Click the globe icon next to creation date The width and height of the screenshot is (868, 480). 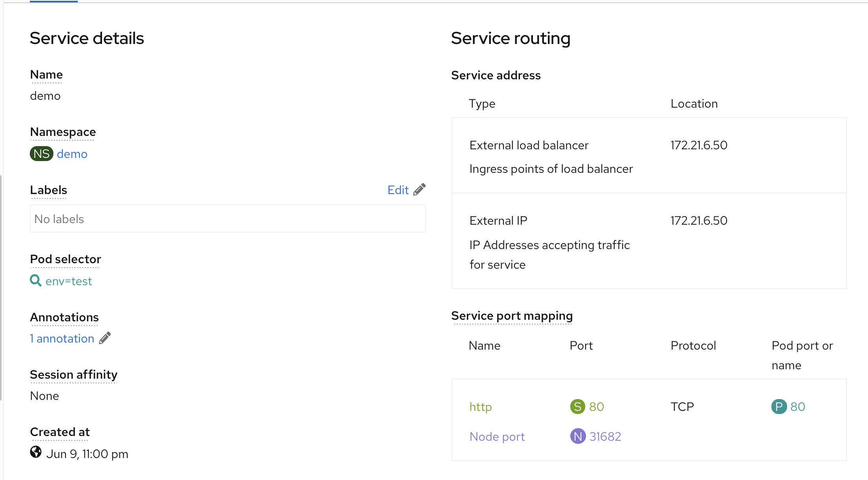click(x=36, y=452)
